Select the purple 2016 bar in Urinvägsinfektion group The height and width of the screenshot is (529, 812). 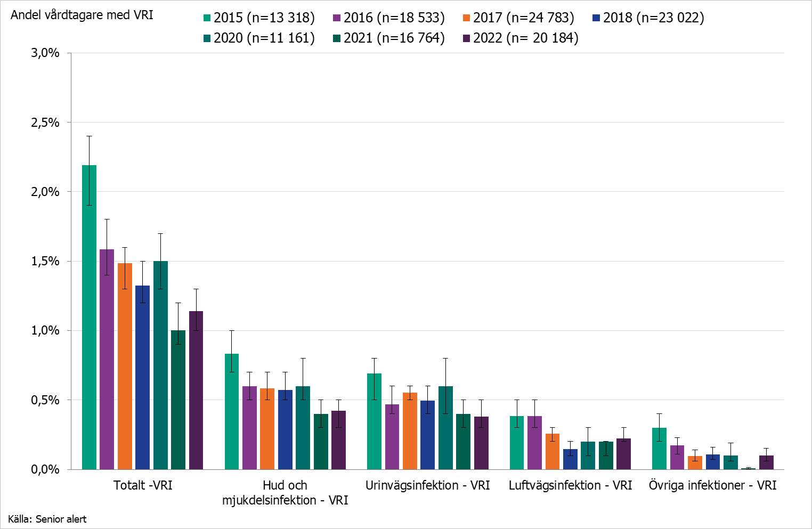(392, 437)
